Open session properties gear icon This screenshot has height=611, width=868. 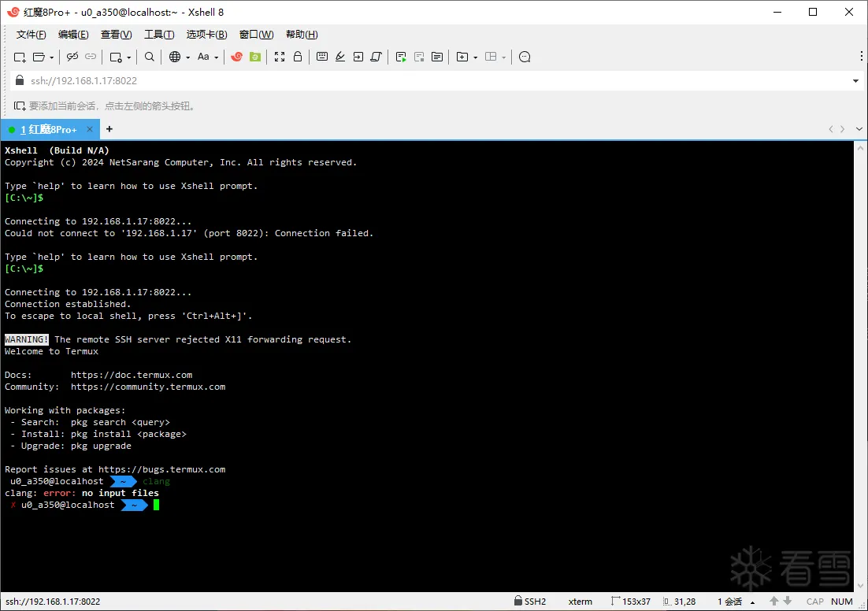click(116, 57)
